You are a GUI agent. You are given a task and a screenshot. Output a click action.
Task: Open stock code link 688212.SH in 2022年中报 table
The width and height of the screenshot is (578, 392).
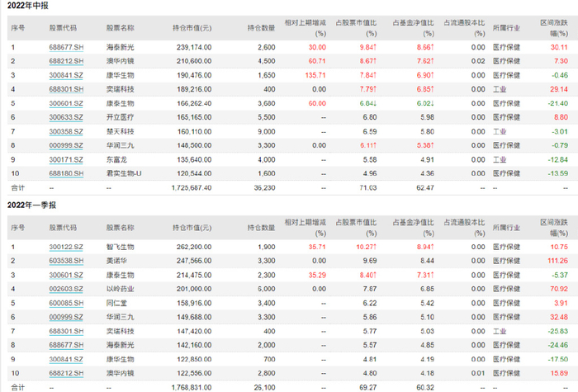[x=66, y=61]
